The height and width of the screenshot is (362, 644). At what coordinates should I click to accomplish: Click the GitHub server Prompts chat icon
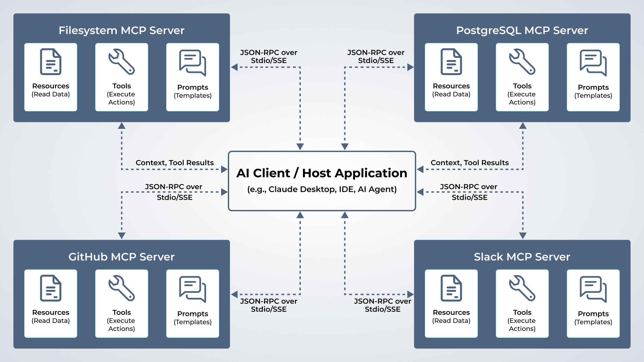click(193, 289)
